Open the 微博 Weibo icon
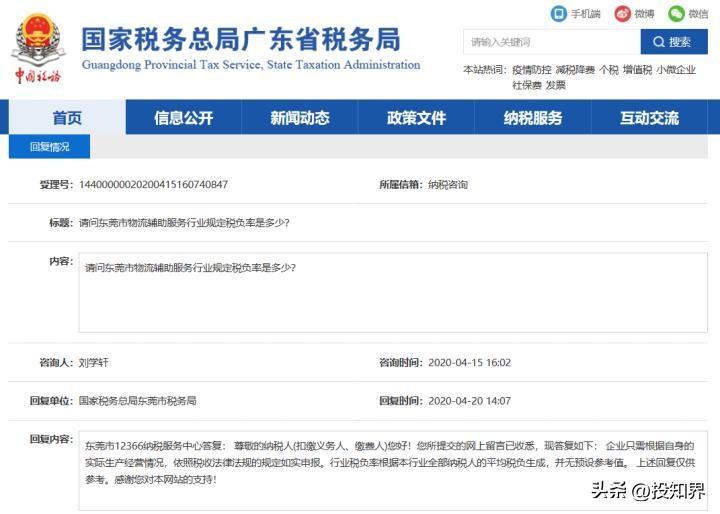Screen dimensions: 720x514 pyautogui.click(x=623, y=13)
